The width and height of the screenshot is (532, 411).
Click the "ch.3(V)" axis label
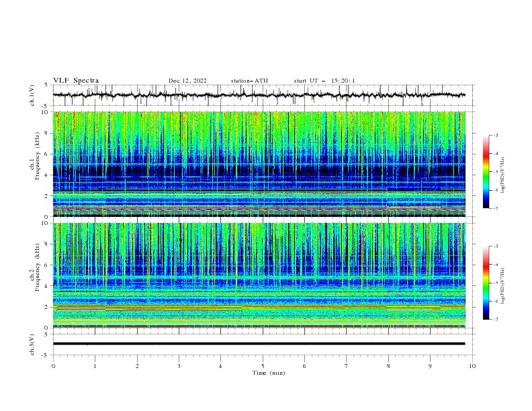(x=32, y=345)
